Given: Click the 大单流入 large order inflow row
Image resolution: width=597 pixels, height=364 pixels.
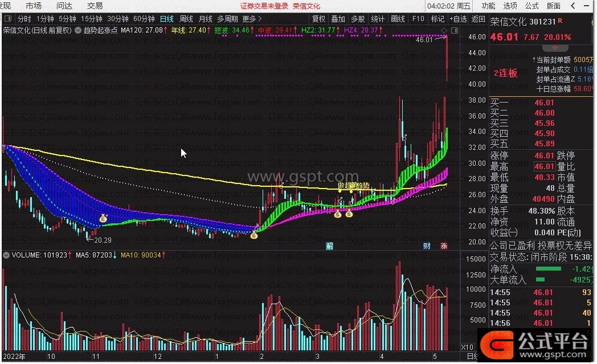Looking at the screenshot, I should (541, 280).
